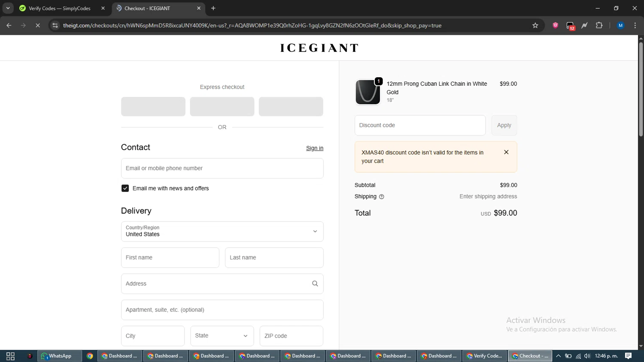Open Chrome three-dot menu
This screenshot has height=362, width=644.
pos(635,25)
